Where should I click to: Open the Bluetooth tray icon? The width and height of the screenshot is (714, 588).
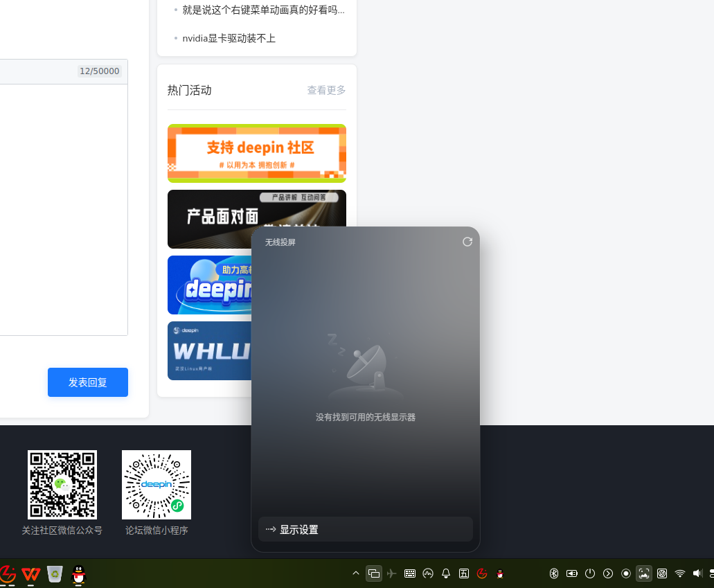tap(554, 573)
